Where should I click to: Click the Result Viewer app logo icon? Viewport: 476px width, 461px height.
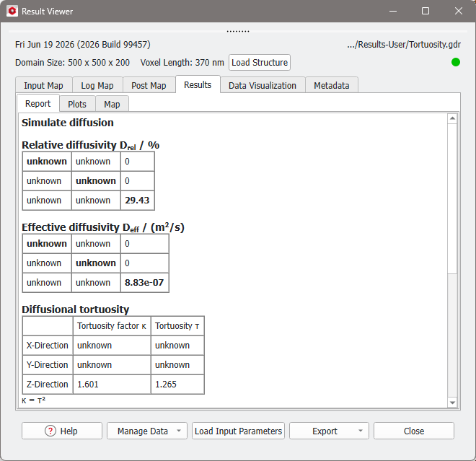point(12,12)
